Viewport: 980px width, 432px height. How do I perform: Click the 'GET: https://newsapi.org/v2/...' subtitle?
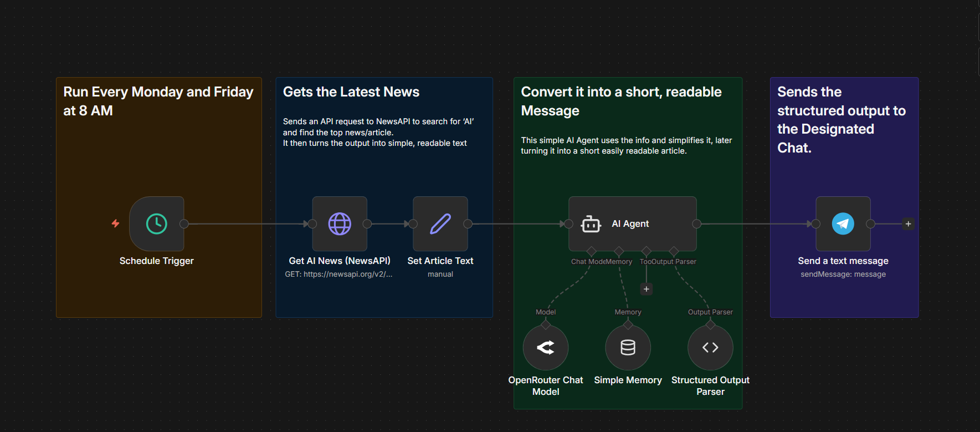click(338, 275)
